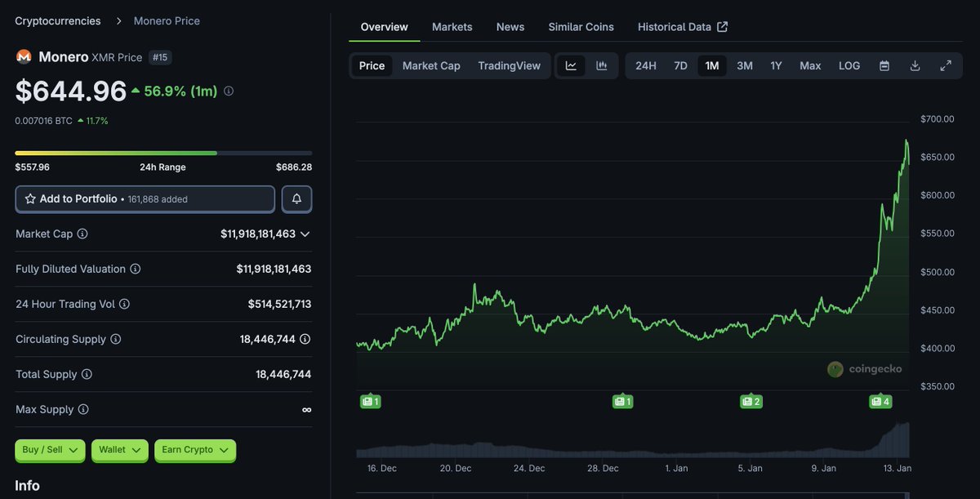Click the star icon in Add to Portfolio
Image resolution: width=980 pixels, height=499 pixels.
30,198
